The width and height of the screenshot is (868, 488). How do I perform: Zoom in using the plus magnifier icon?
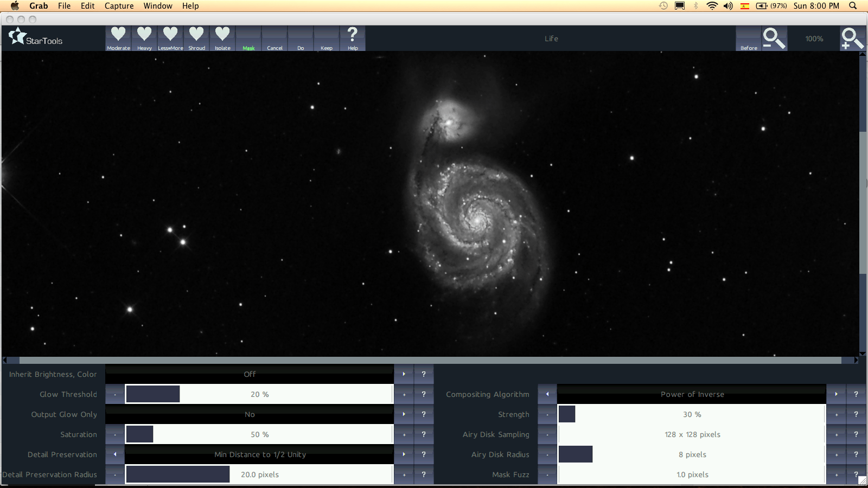pos(852,38)
